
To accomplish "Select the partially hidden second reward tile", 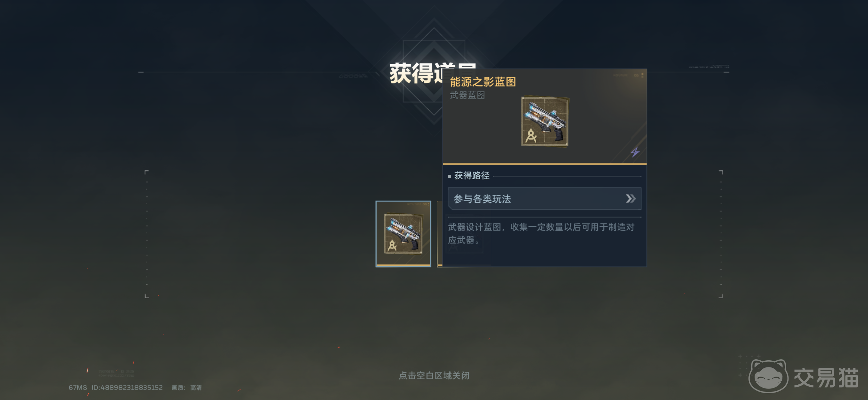I will tap(439, 234).
